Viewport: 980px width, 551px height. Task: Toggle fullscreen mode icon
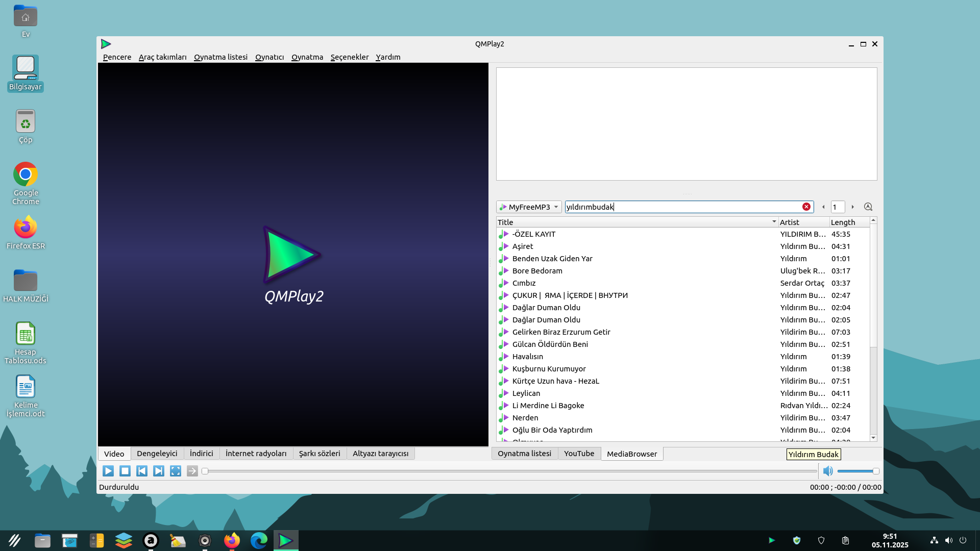pyautogui.click(x=176, y=471)
